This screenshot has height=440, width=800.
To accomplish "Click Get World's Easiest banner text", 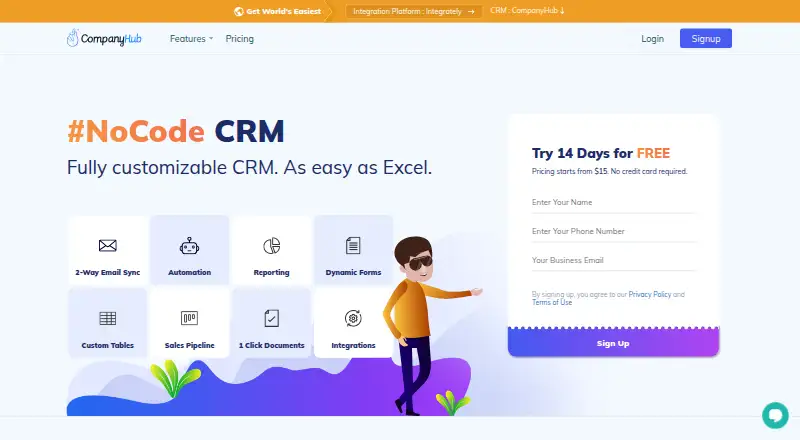I will (284, 11).
